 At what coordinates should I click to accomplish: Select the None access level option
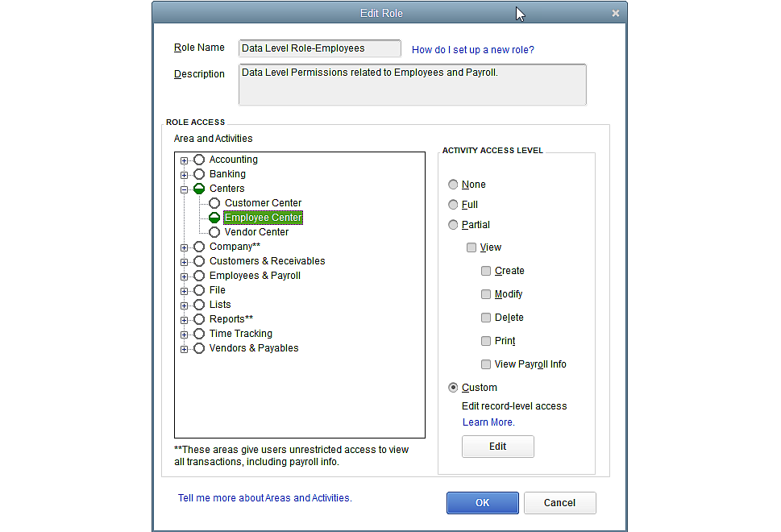pyautogui.click(x=453, y=185)
